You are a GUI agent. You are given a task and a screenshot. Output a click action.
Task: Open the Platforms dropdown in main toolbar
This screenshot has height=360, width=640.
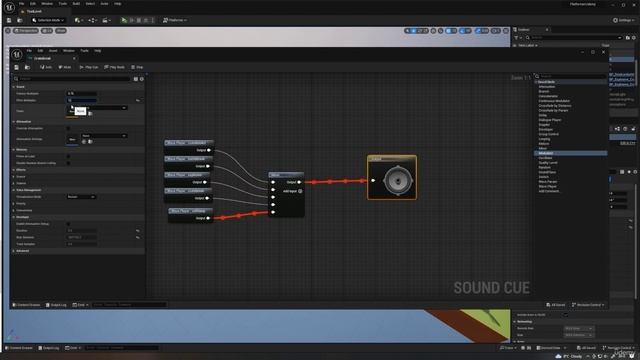tap(175, 20)
